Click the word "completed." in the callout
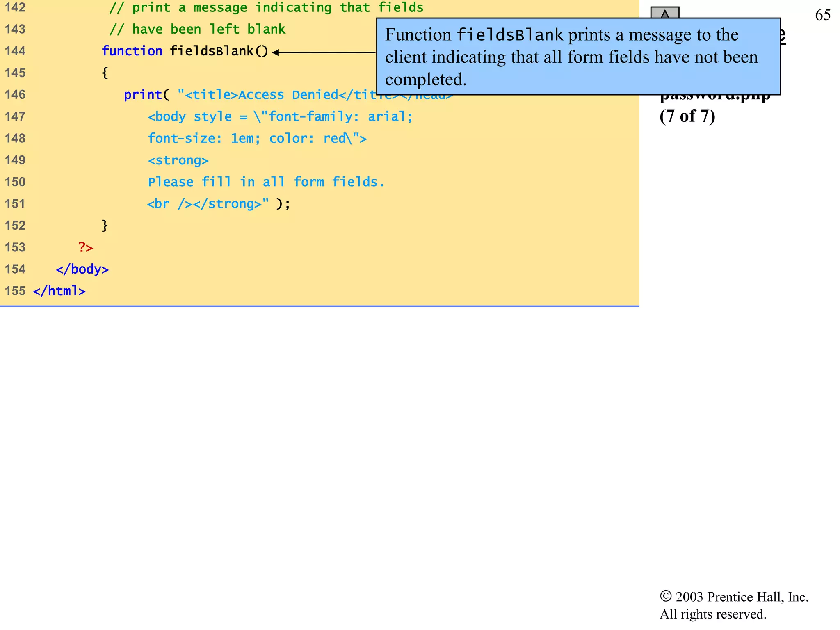The image size is (840, 630). pos(426,80)
